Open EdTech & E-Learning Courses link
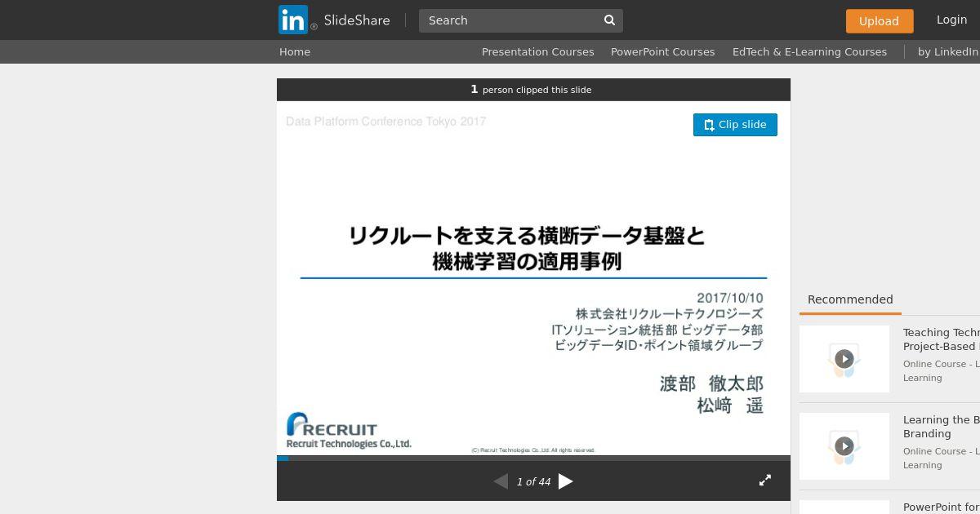Viewport: 980px width, 514px height. (809, 51)
